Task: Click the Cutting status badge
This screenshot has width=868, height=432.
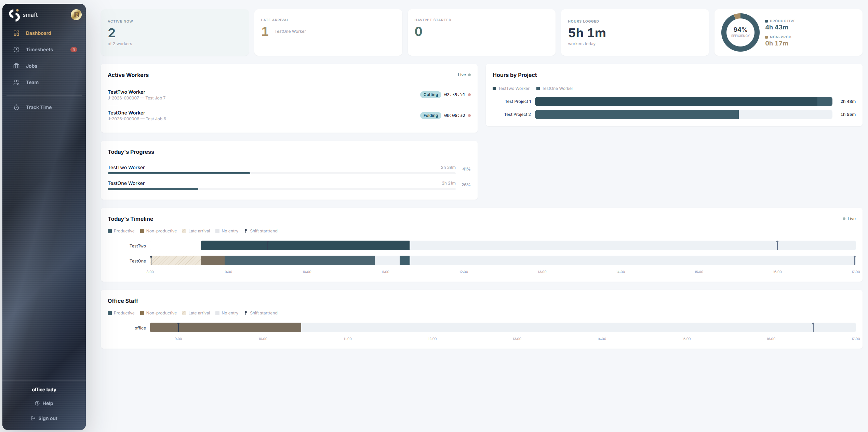Action: 430,95
